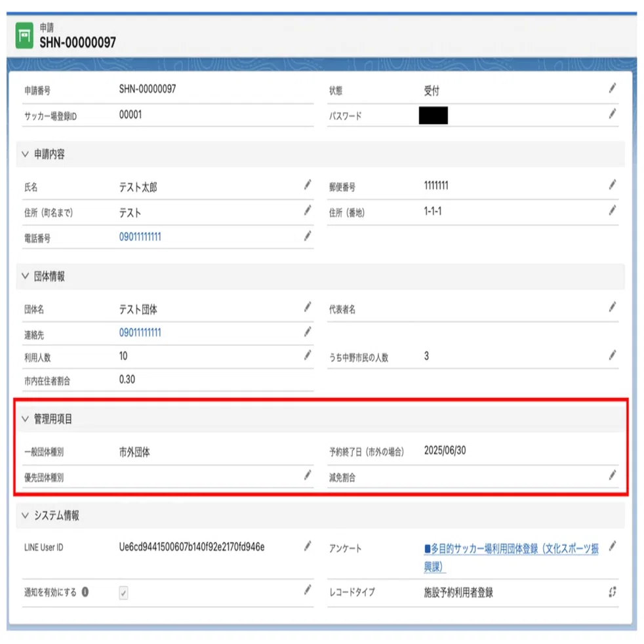This screenshot has height=644, width=644.
Task: Edit the 住所（町名まで）pencil icon
Action: 308,211
